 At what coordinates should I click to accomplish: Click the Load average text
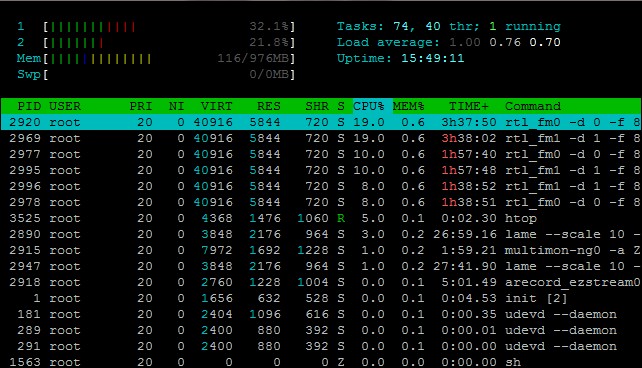(x=449, y=43)
